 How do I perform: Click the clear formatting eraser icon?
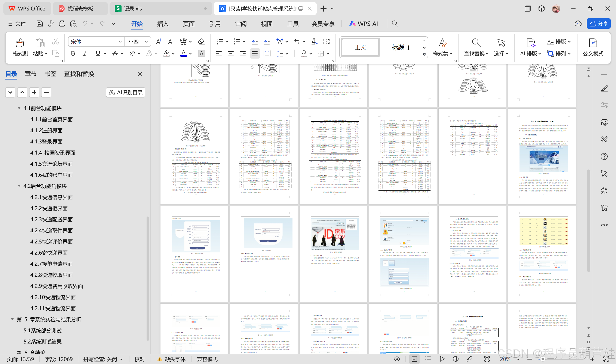pyautogui.click(x=201, y=41)
